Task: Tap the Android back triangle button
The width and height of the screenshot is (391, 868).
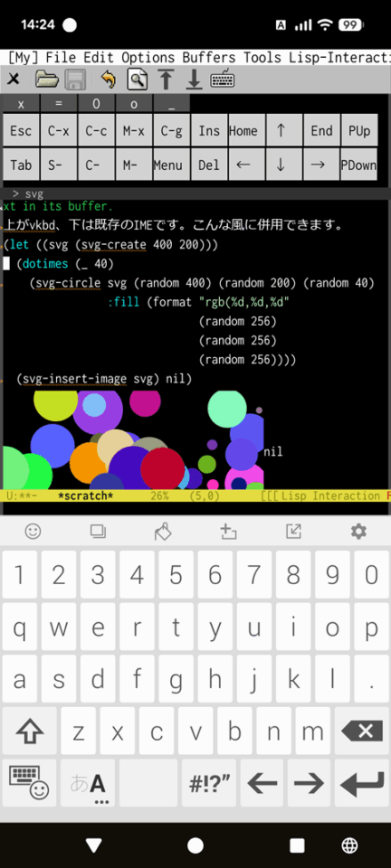Action: (x=93, y=844)
